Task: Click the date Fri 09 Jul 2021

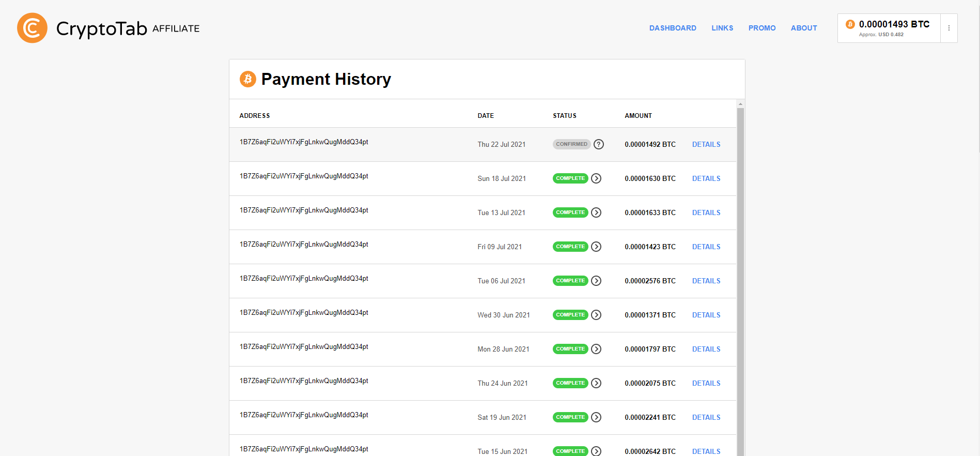Action: pyautogui.click(x=500, y=247)
